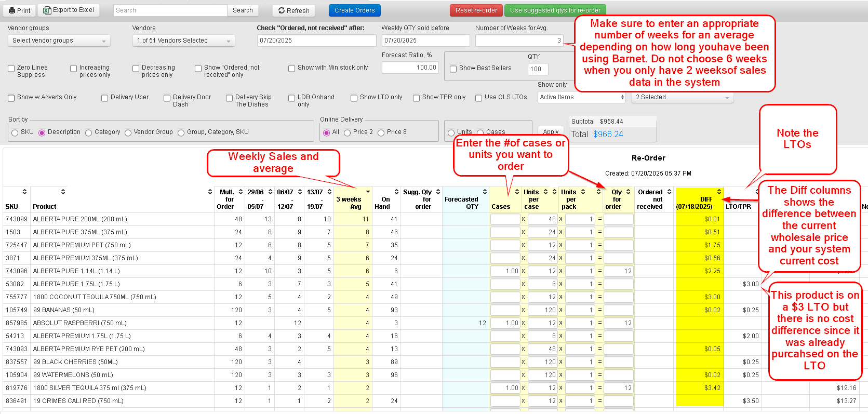
Task: Sort by Sugg. Qty for order column
Action: click(x=438, y=192)
